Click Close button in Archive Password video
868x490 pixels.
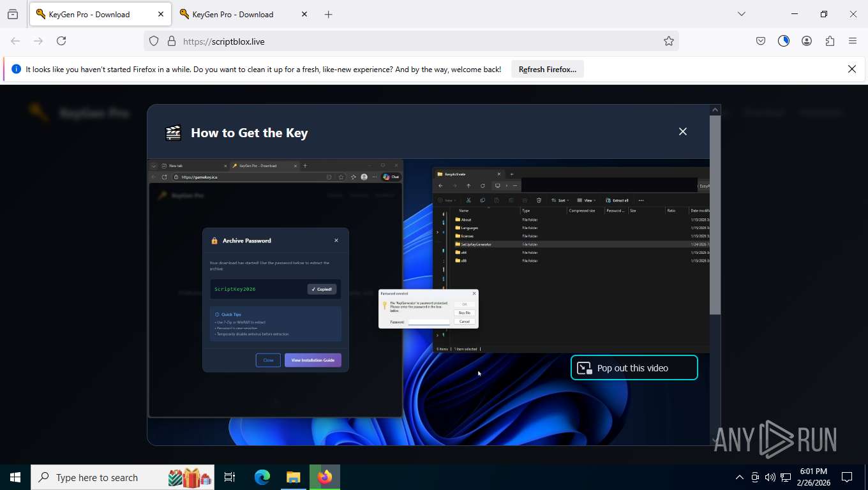pyautogui.click(x=268, y=360)
